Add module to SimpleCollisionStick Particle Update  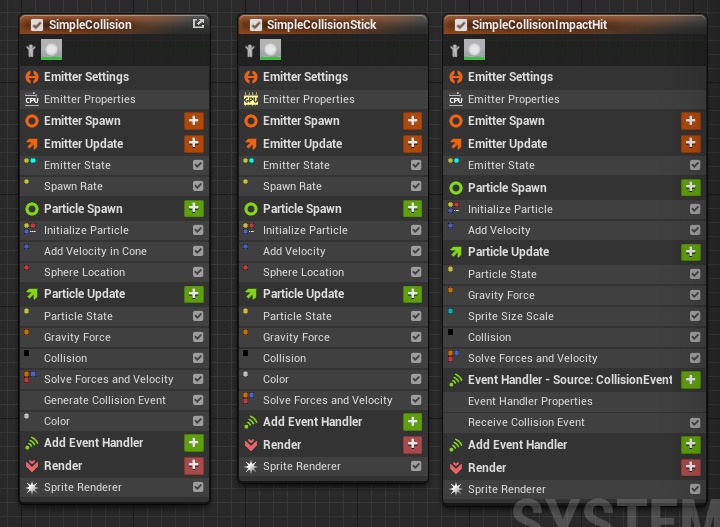coord(412,294)
